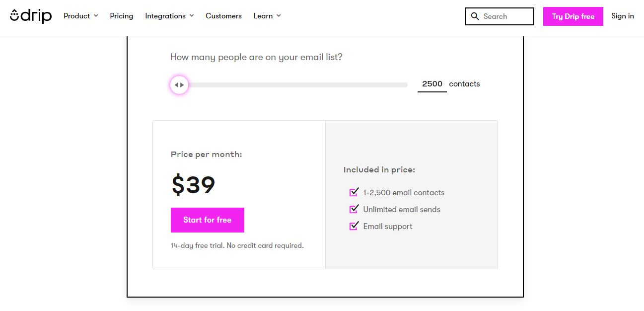Click the Try Drip free button

tap(573, 16)
